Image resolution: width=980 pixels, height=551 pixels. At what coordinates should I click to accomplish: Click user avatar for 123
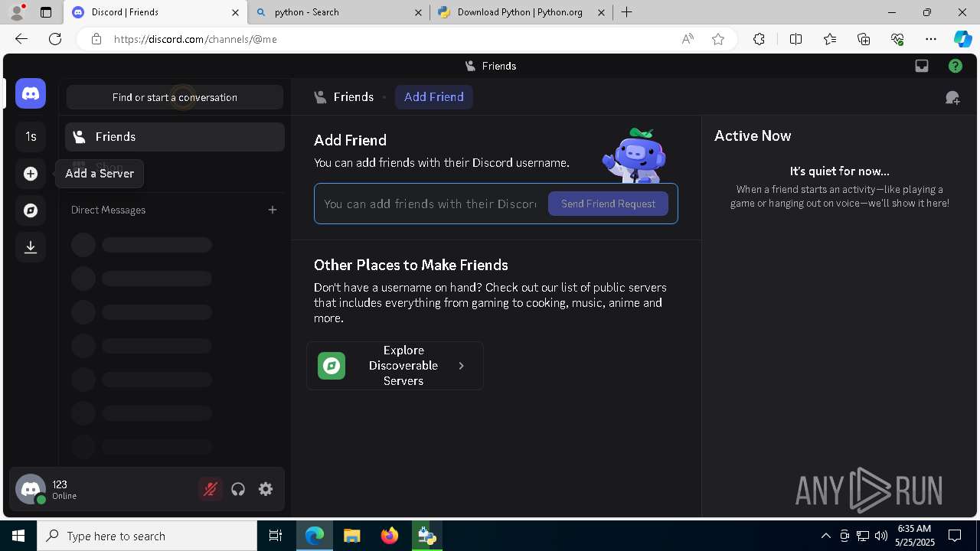coord(31,489)
